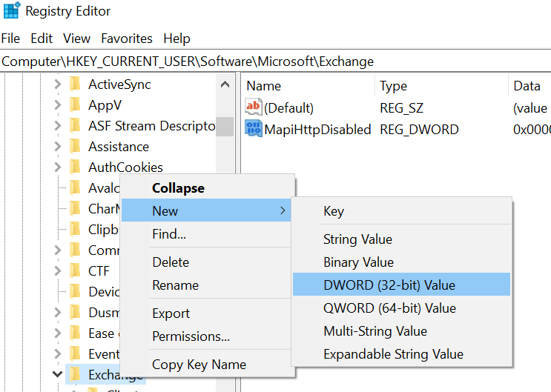The height and width of the screenshot is (392, 551).
Task: Click the registry path address bar
Action: (276, 61)
